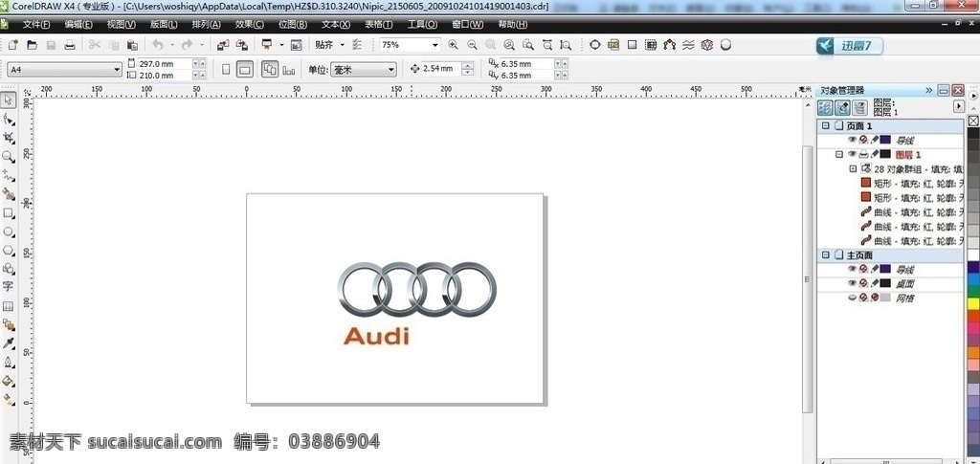Hide 图层 1 with eye icon
The width and height of the screenshot is (980, 464).
click(x=851, y=154)
